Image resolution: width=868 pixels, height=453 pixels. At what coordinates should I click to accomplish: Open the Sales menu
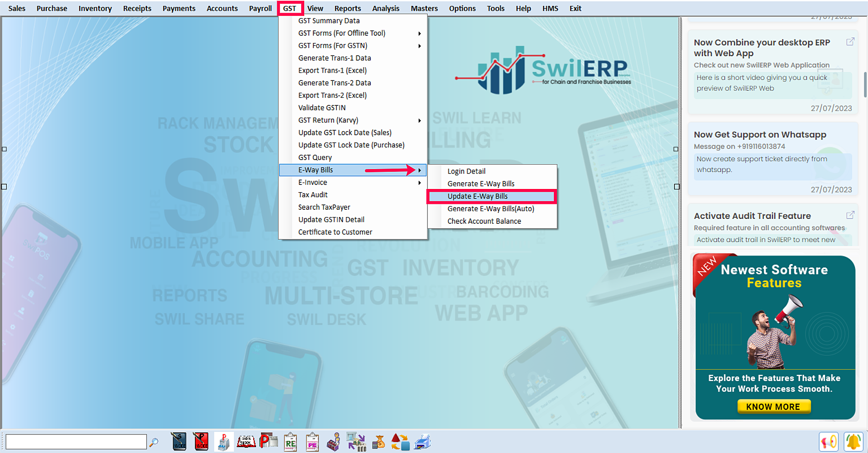click(x=17, y=8)
